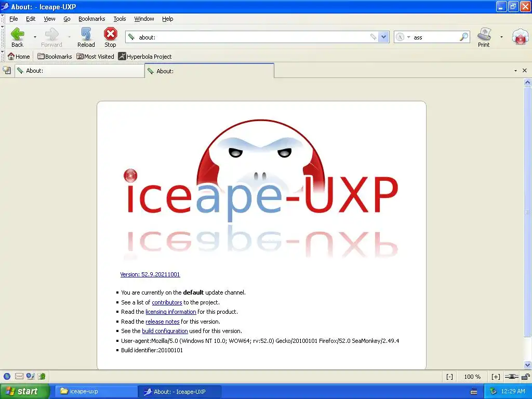
Task: Open the contributors link
Action: point(167,302)
